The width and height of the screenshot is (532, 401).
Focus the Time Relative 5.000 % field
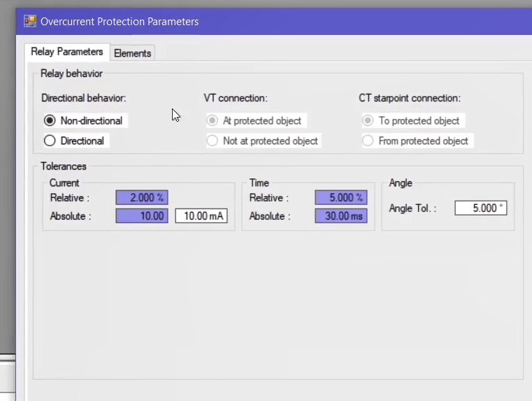point(340,198)
